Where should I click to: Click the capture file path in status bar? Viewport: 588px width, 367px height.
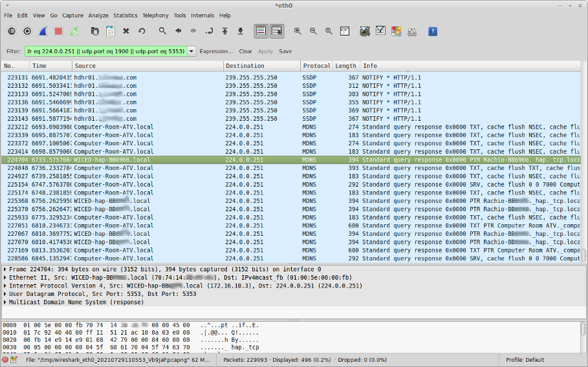tap(117, 360)
